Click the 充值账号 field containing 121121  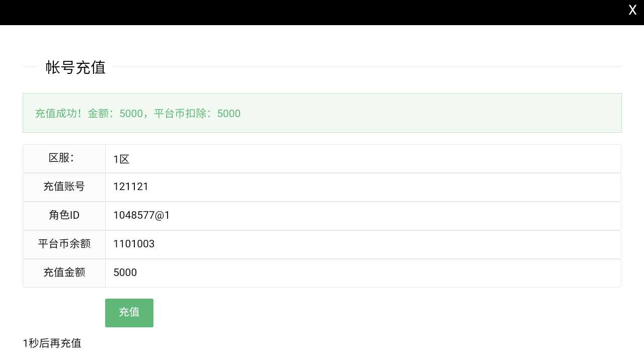[x=363, y=187]
